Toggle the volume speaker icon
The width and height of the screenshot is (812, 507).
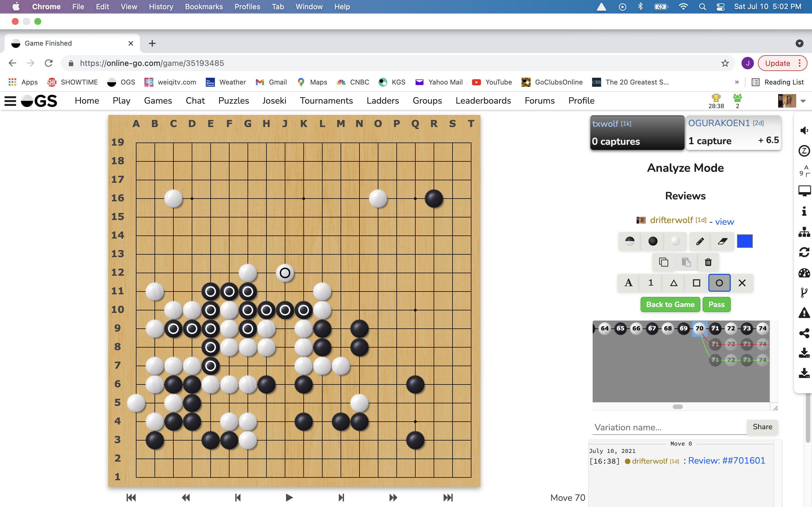coord(804,130)
